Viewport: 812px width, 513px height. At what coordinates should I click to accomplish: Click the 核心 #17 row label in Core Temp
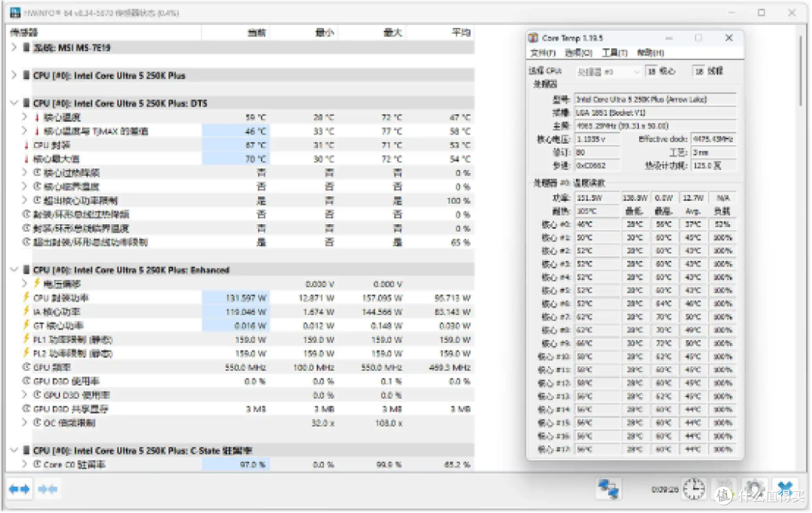(x=554, y=449)
